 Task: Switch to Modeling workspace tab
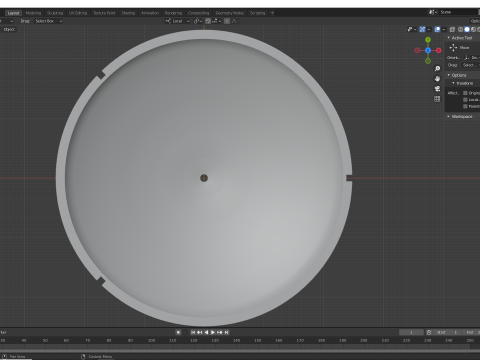pyautogui.click(x=33, y=13)
